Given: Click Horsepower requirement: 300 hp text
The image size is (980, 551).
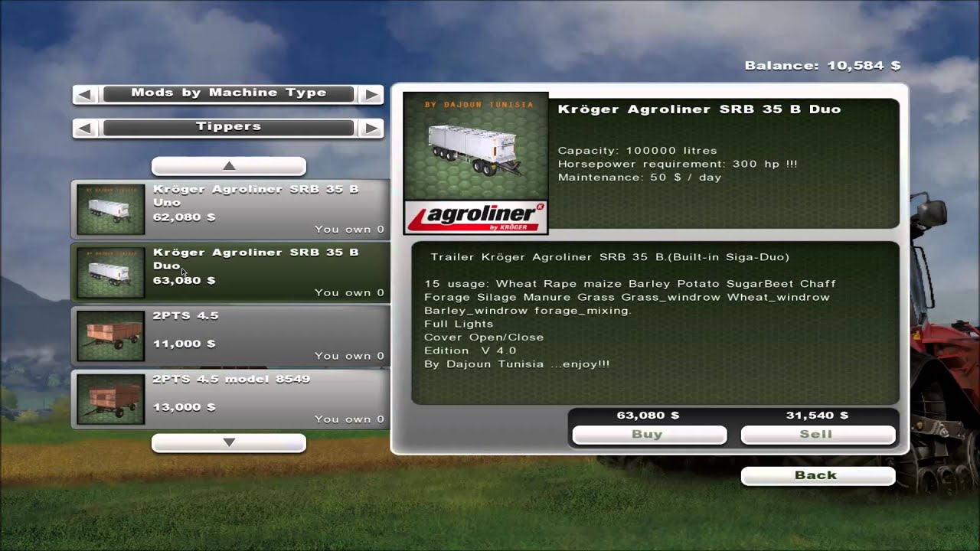Looking at the screenshot, I should click(678, 164).
